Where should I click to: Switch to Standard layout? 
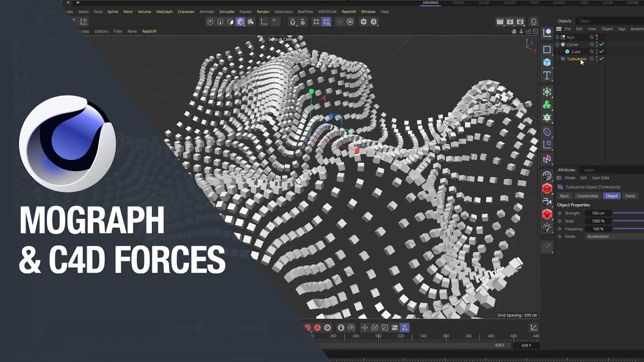430,3
